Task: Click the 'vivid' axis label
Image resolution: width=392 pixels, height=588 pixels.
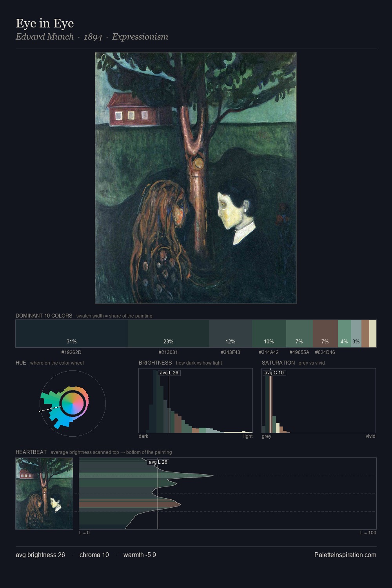Action: pyautogui.click(x=370, y=436)
